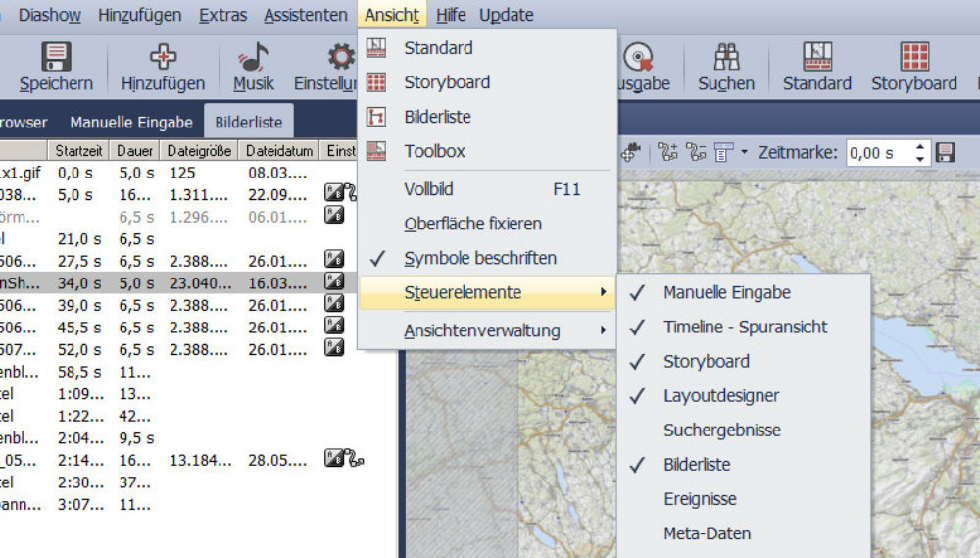The image size is (980, 558).
Task: Click the Suchen binoculars icon
Action: [x=726, y=57]
